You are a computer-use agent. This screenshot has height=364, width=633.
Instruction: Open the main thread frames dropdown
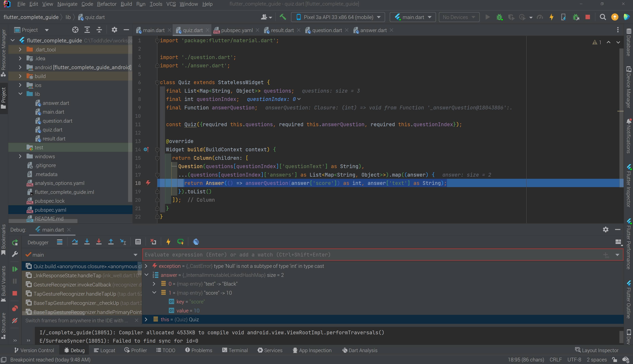pos(135,255)
